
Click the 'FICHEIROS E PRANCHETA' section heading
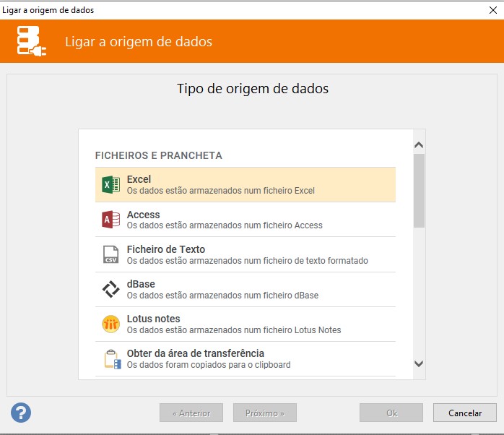coord(159,155)
